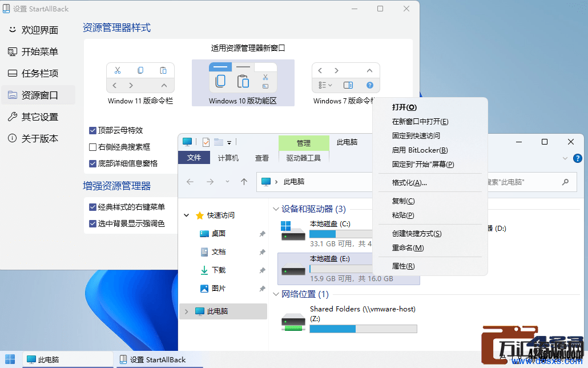This screenshot has height=368, width=588.
Task: Enable 右侧经典搜索框 checkbox
Action: [x=93, y=147]
